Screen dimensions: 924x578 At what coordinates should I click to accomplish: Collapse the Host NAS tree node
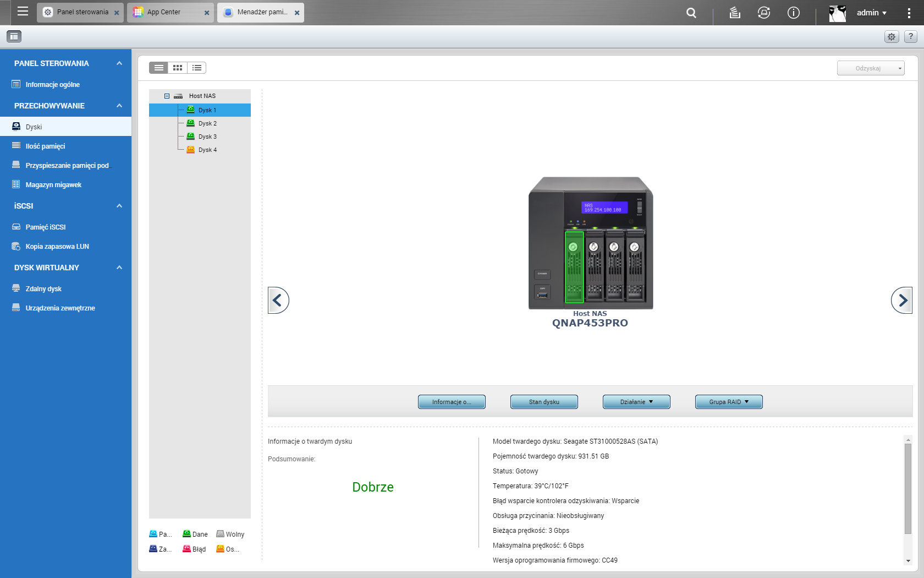point(167,96)
